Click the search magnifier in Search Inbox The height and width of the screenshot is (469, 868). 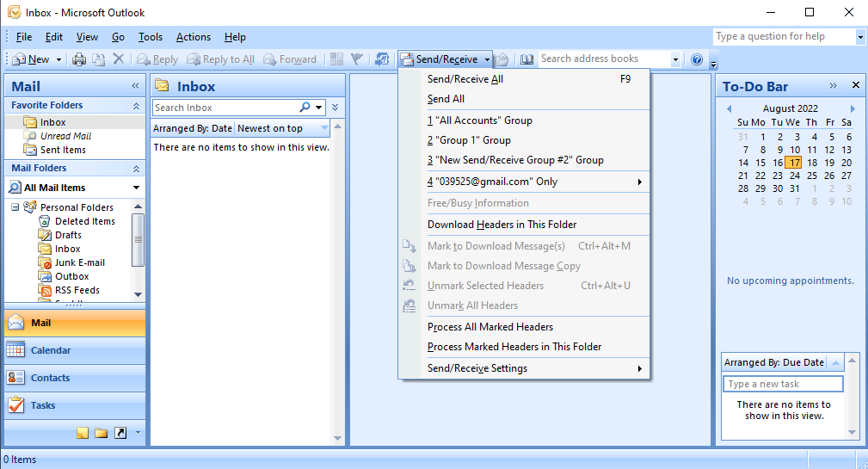coord(305,107)
